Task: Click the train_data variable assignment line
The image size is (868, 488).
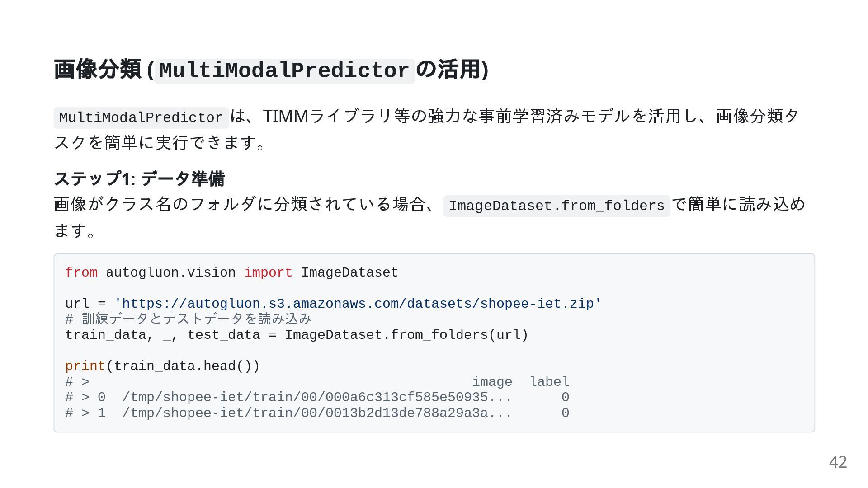Action: coord(297,335)
